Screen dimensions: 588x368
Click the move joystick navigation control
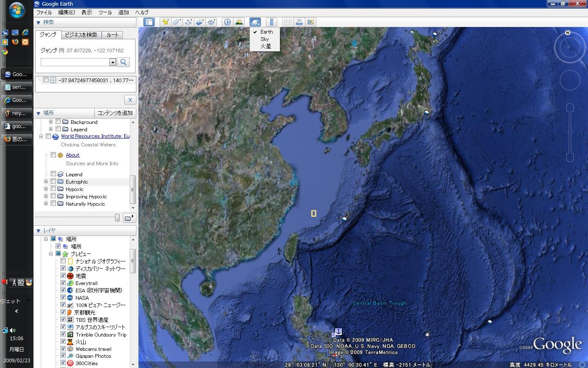point(570,80)
